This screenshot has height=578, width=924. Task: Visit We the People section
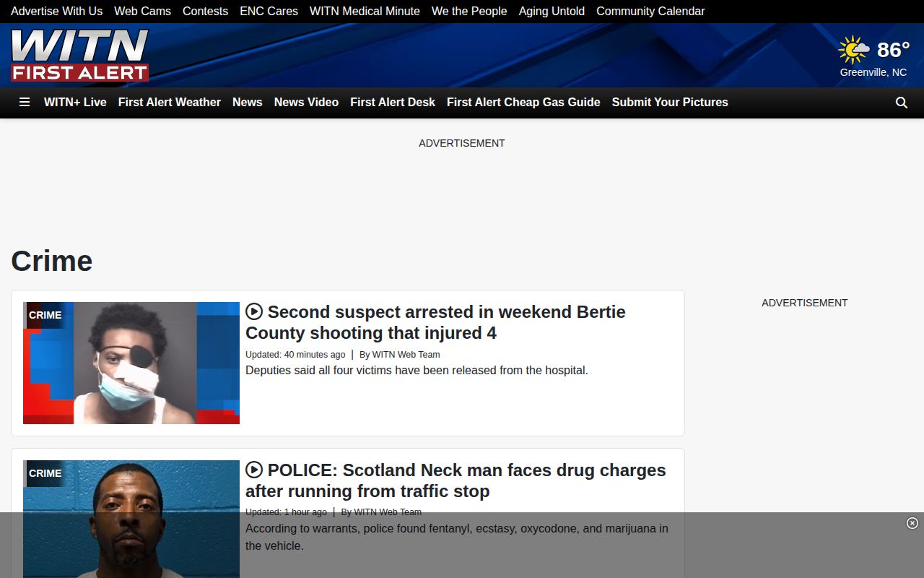tap(469, 12)
